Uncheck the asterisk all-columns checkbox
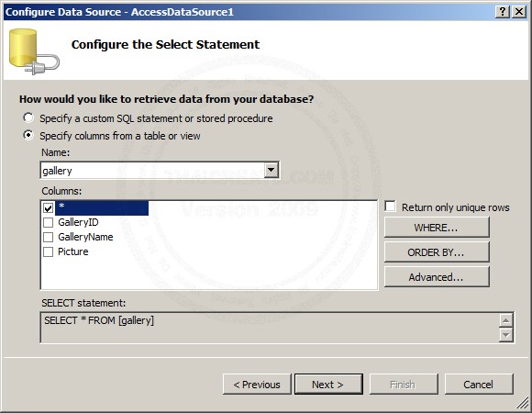 pos(49,207)
